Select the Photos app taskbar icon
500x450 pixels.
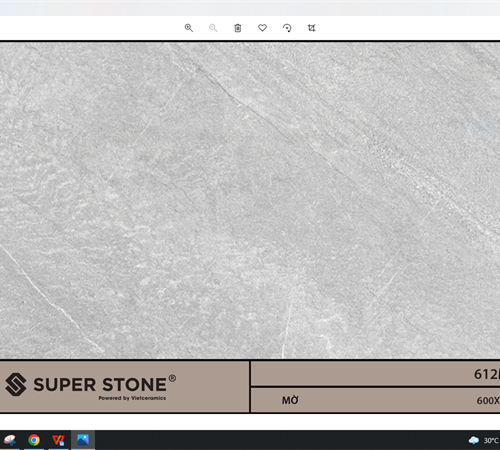tap(83, 440)
